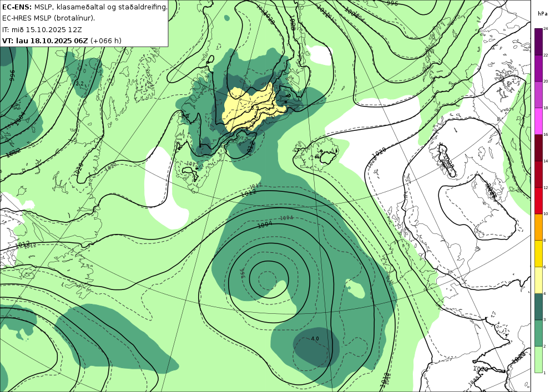Click the colorbar tick label '10'

[x=546, y=213]
